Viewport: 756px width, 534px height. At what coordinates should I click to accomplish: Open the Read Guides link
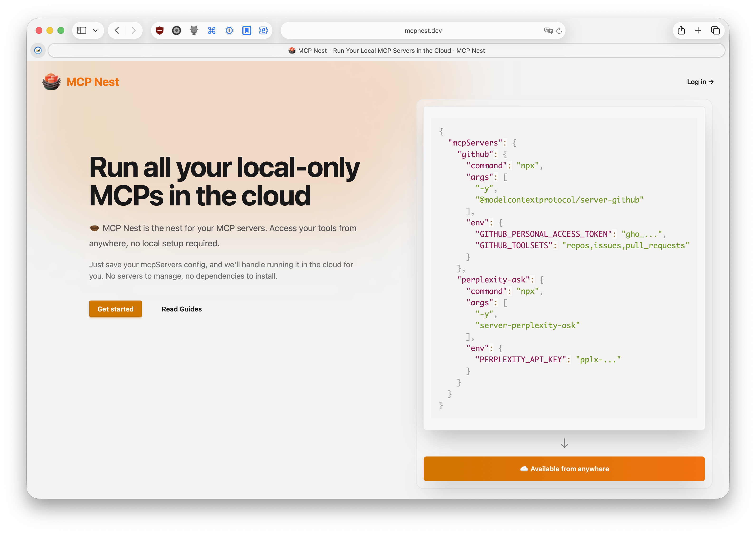(x=182, y=309)
